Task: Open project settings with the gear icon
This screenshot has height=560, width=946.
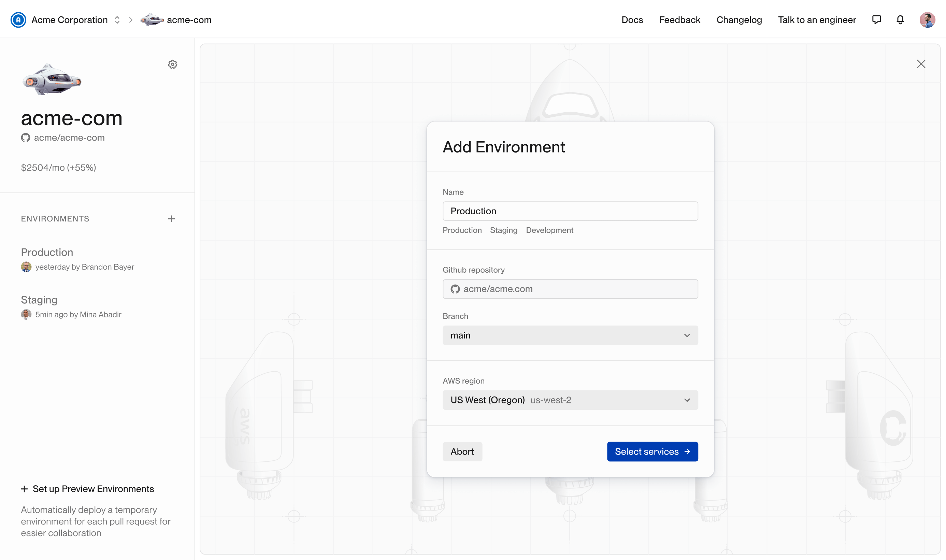Action: tap(173, 64)
